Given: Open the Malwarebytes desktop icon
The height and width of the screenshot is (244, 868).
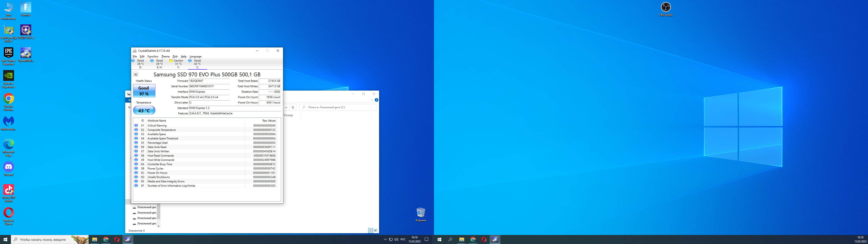Looking at the screenshot, I should (x=8, y=123).
